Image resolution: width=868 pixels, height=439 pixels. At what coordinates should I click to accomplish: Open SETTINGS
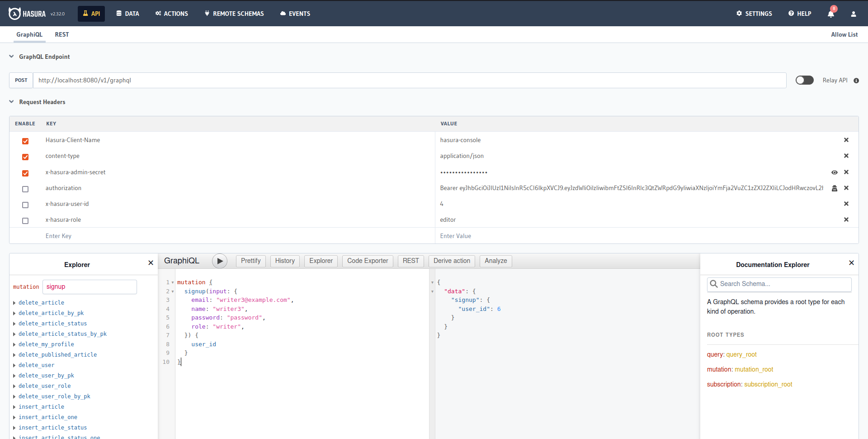click(754, 14)
